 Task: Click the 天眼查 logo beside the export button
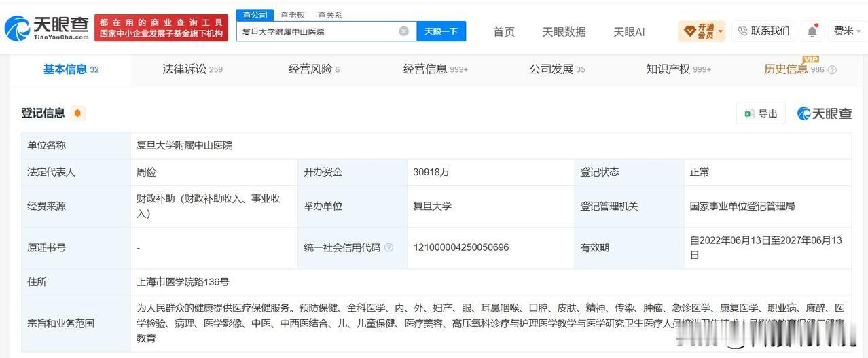[824, 113]
